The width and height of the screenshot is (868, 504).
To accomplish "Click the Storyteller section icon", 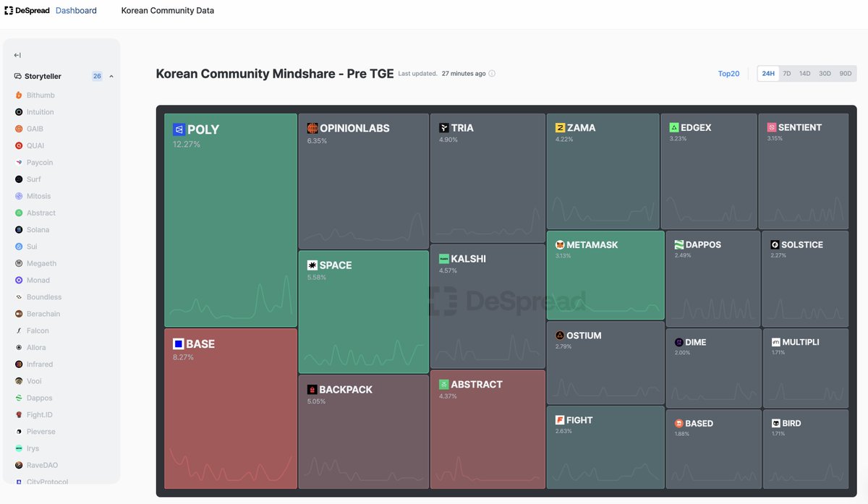I will (18, 76).
